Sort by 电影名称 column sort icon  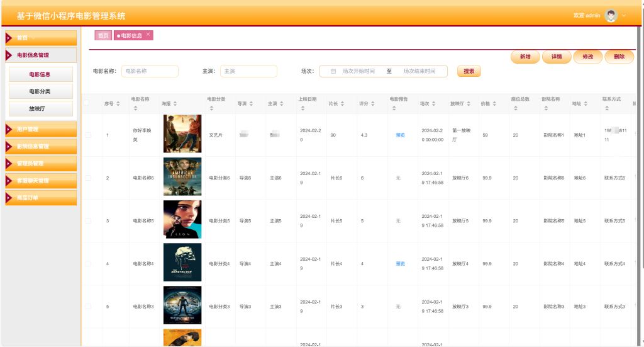coord(136,108)
